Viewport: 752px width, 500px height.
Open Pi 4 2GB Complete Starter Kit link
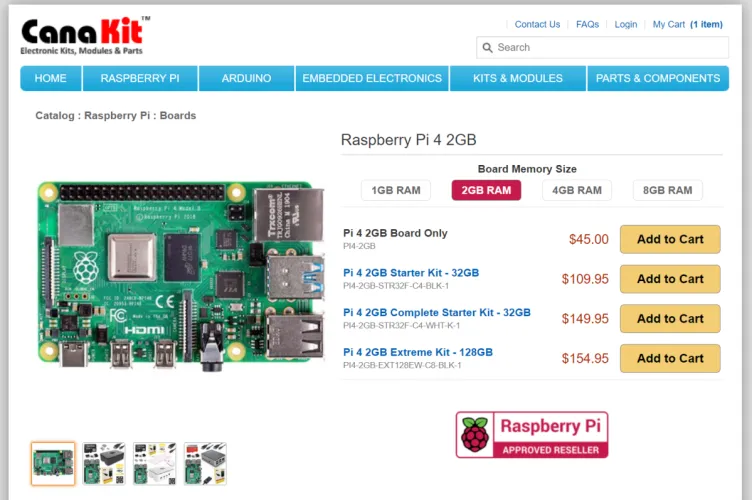[436, 312]
